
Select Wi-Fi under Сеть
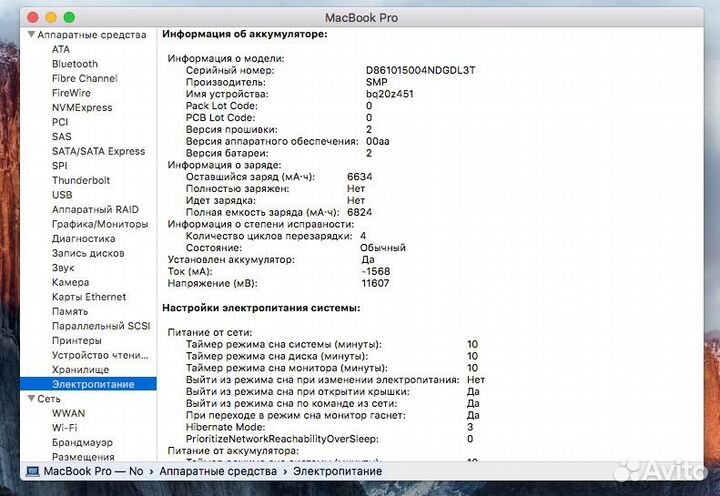click(65, 428)
